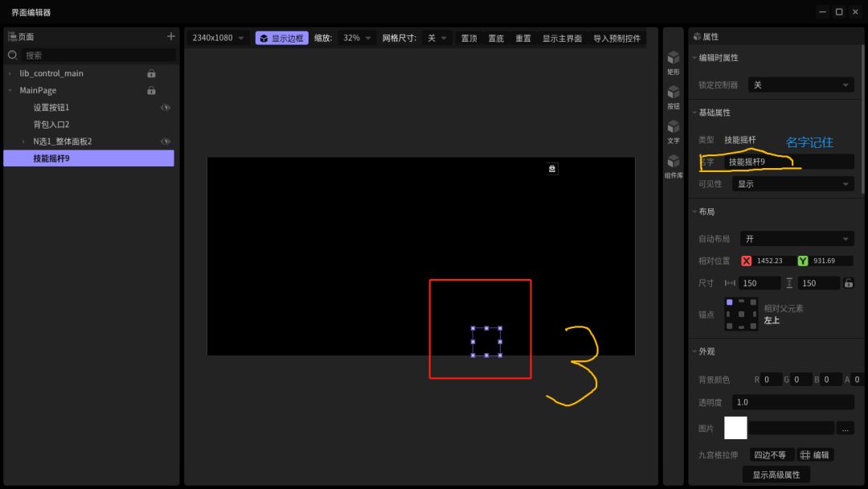Click the A alpha background color field

pos(857,380)
